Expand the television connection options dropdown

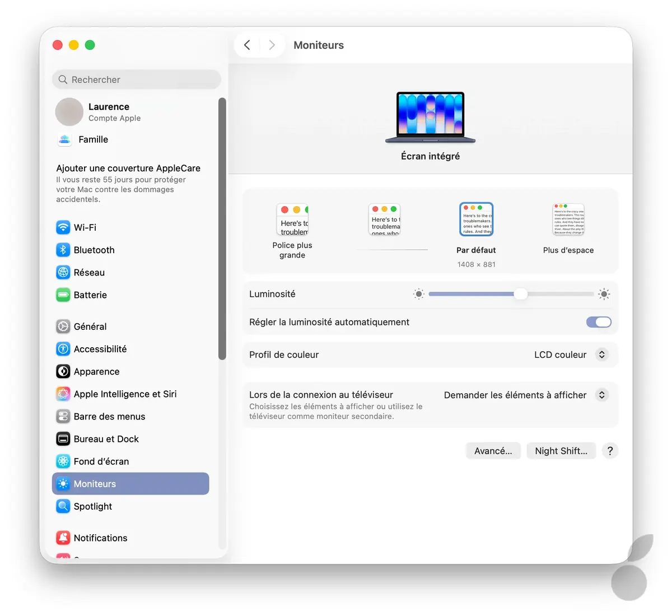(x=601, y=395)
